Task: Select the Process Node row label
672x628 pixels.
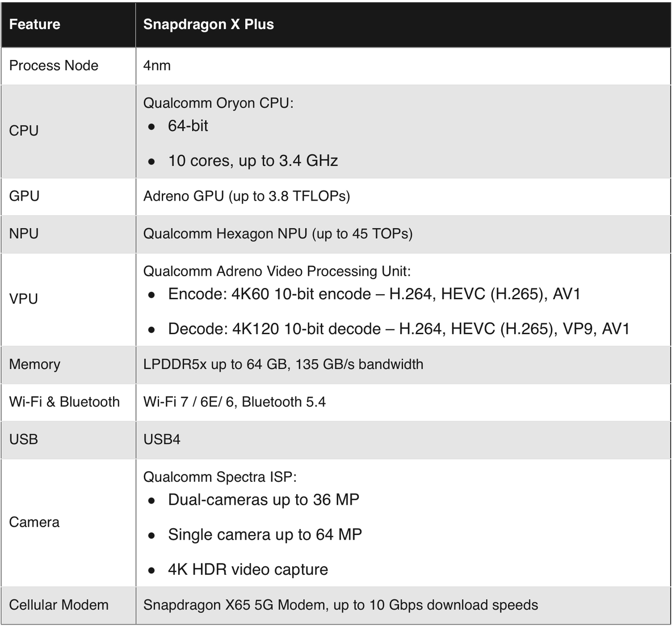Action: [54, 66]
